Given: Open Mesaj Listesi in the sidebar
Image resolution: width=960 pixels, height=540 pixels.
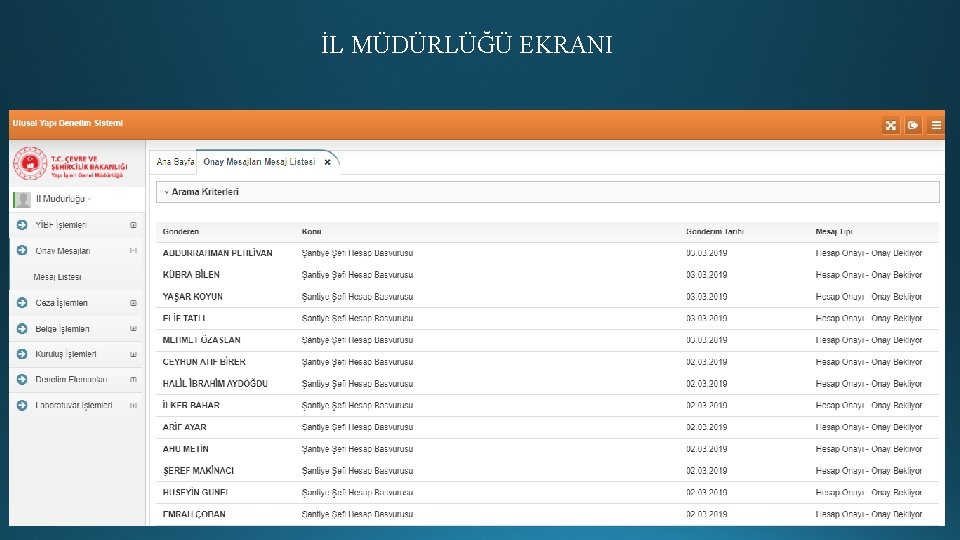Looking at the screenshot, I should click(57, 277).
